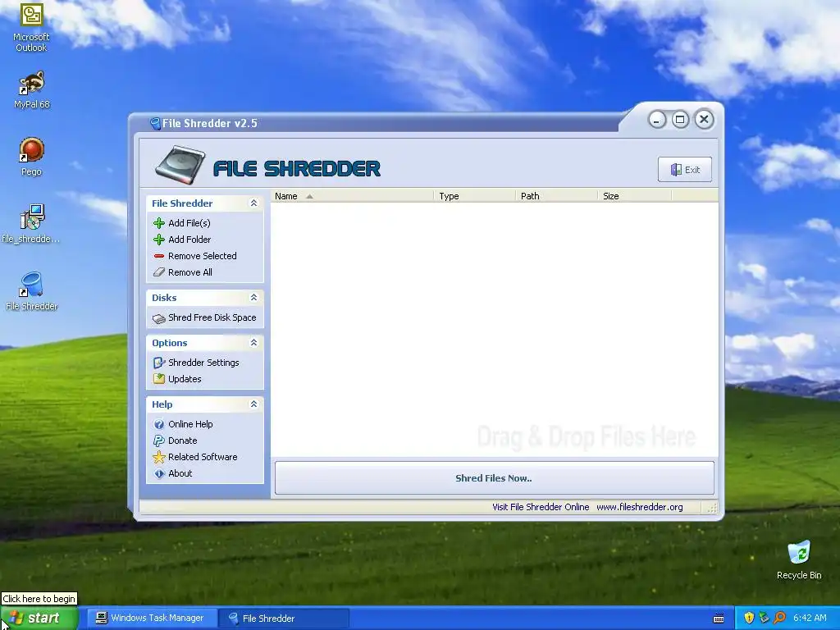This screenshot has width=840, height=630.
Task: Click the Online Help question mark icon
Action: coord(159,424)
